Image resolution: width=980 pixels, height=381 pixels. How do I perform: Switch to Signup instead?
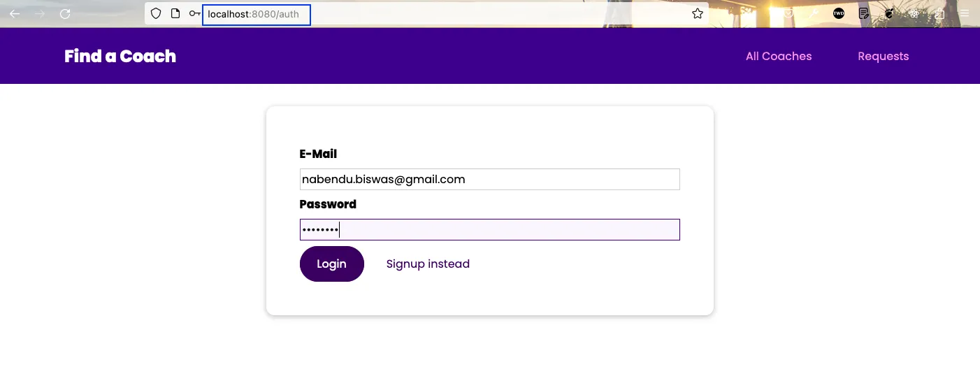coord(428,264)
